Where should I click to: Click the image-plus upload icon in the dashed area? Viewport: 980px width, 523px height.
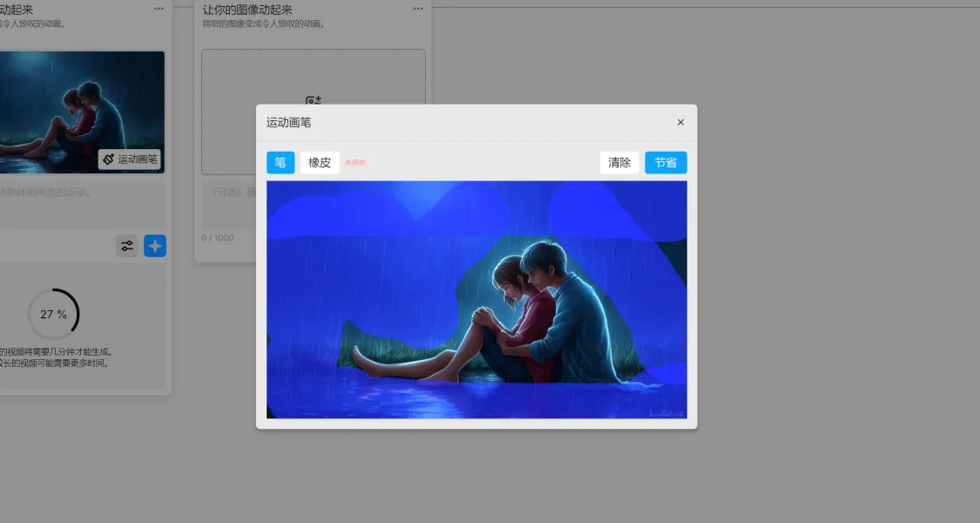(x=314, y=99)
